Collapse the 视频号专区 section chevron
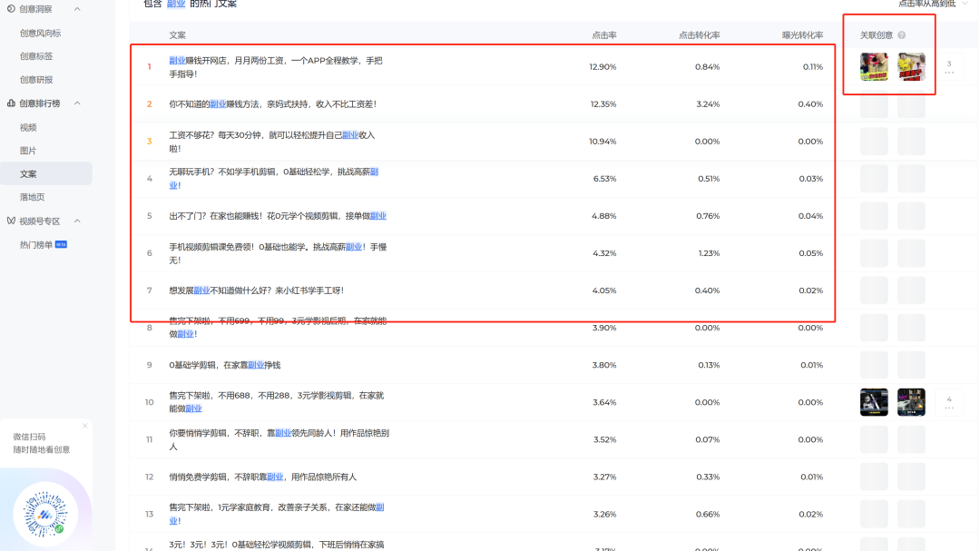The height and width of the screenshot is (551, 980). click(77, 221)
